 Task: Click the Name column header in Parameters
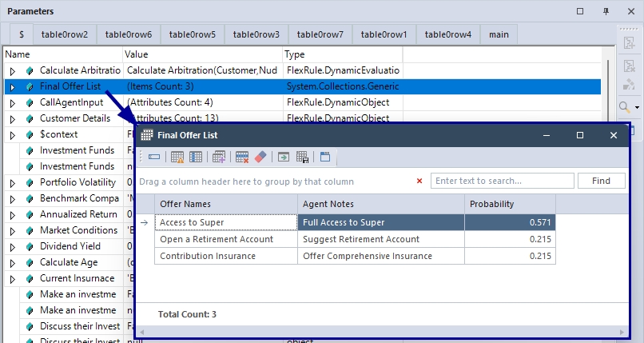63,54
